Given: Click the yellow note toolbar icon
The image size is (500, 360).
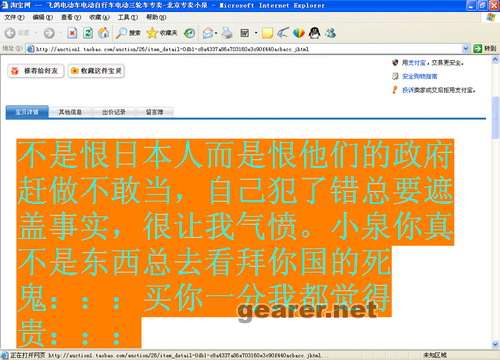Looking at the screenshot, I should tap(267, 33).
